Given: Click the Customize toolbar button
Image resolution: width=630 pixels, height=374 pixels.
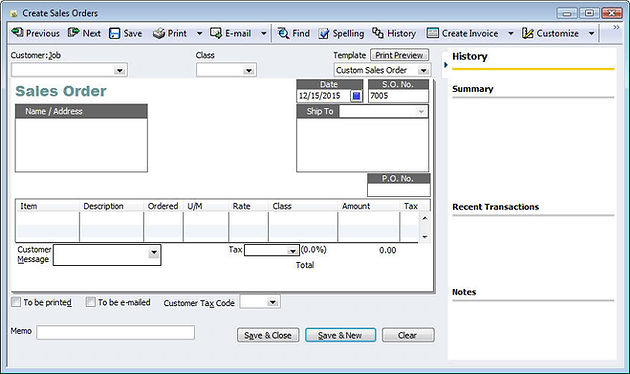Looking at the screenshot, I should click(x=550, y=33).
